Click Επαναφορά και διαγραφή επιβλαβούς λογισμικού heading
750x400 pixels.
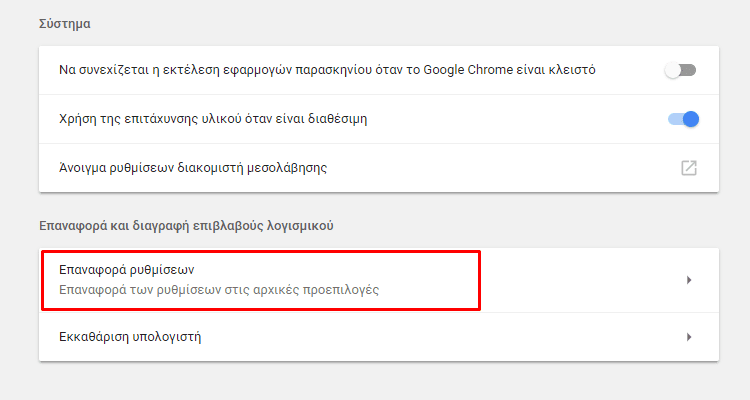pyautogui.click(x=186, y=225)
